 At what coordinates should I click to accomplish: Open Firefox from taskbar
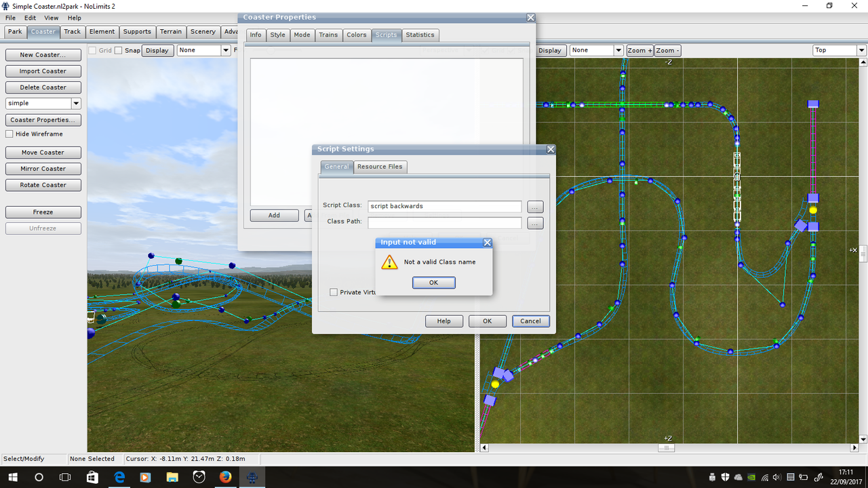coord(225,477)
